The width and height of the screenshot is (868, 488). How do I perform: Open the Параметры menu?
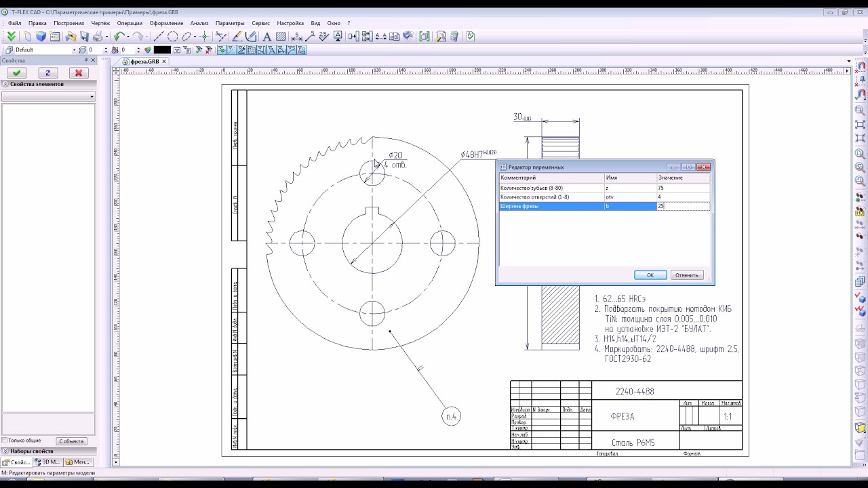point(230,23)
